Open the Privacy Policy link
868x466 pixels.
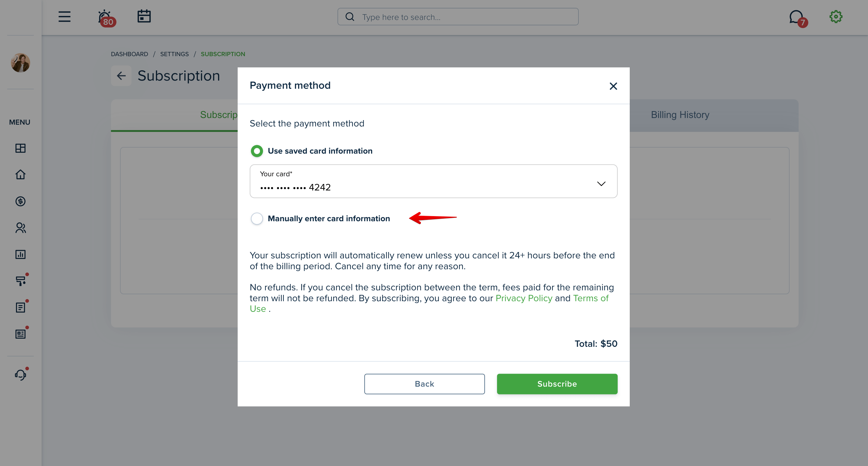[x=524, y=298]
